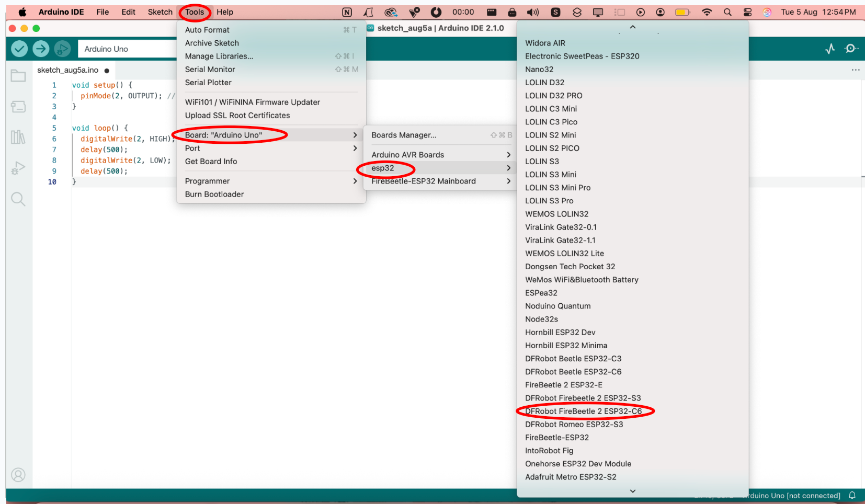Choose Burn Bootloader

(271, 194)
